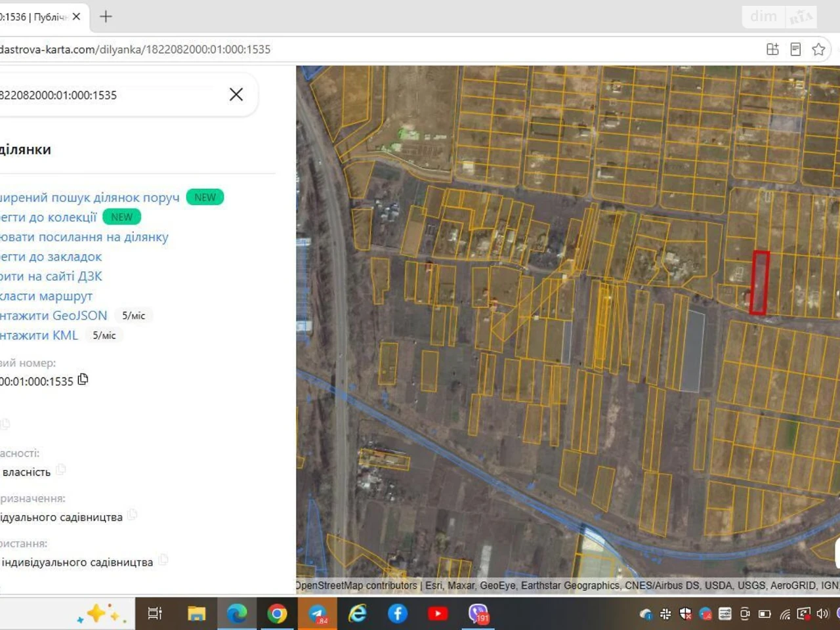Open the Wi-Fi network tray icon
The height and width of the screenshot is (630, 840).
click(x=785, y=614)
